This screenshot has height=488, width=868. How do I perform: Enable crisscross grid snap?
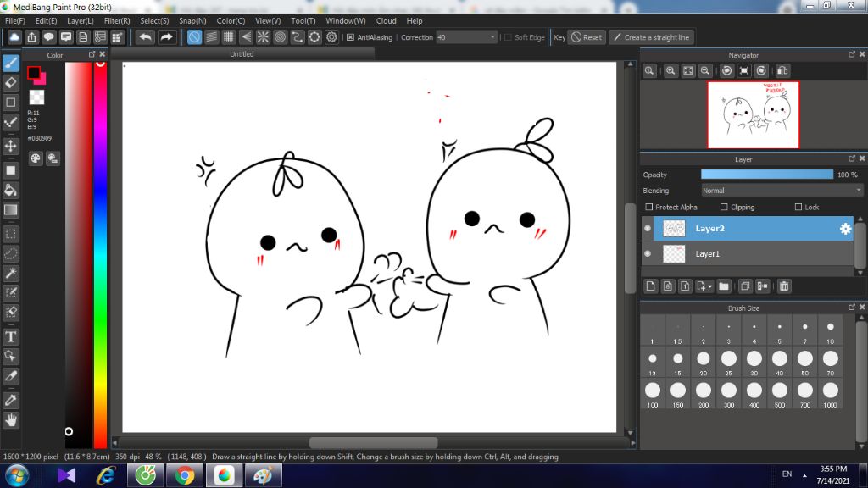coord(229,37)
